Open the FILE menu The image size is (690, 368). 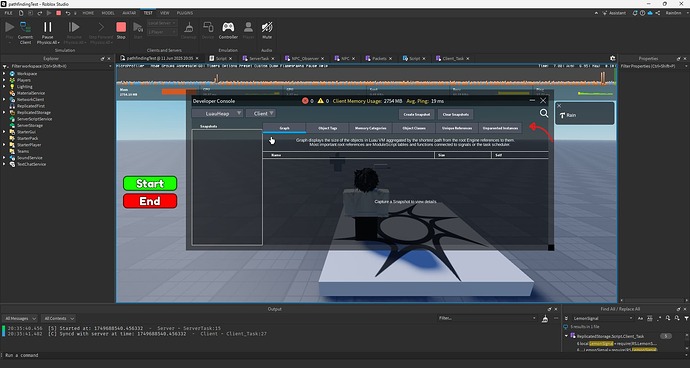pos(8,13)
